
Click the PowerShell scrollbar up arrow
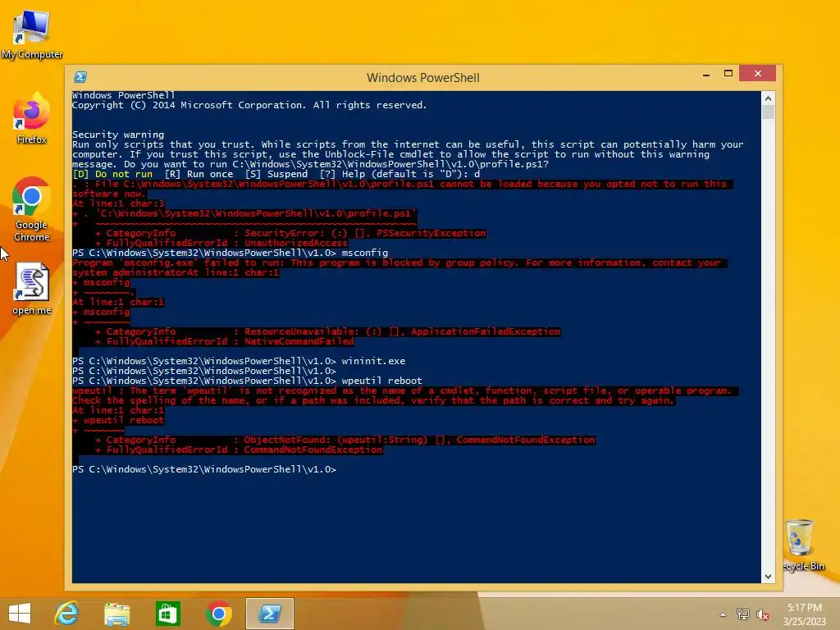(768, 98)
